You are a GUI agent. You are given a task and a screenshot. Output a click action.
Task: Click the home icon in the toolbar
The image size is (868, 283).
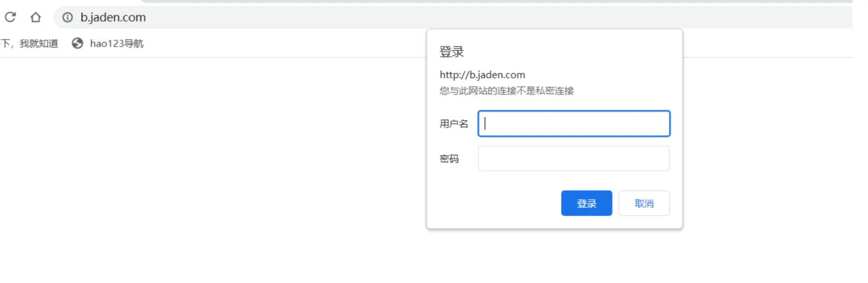pos(35,17)
